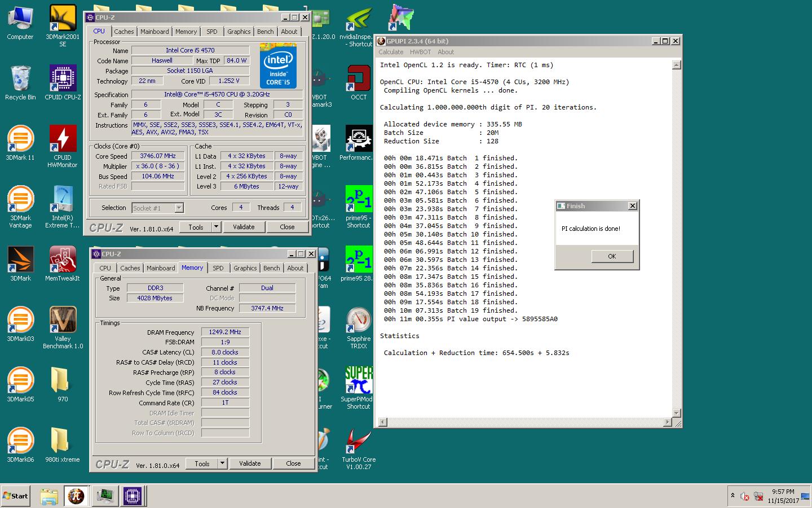This screenshot has width=812, height=508.
Task: Open the Windows Explorer taskbar icon
Action: tap(49, 496)
